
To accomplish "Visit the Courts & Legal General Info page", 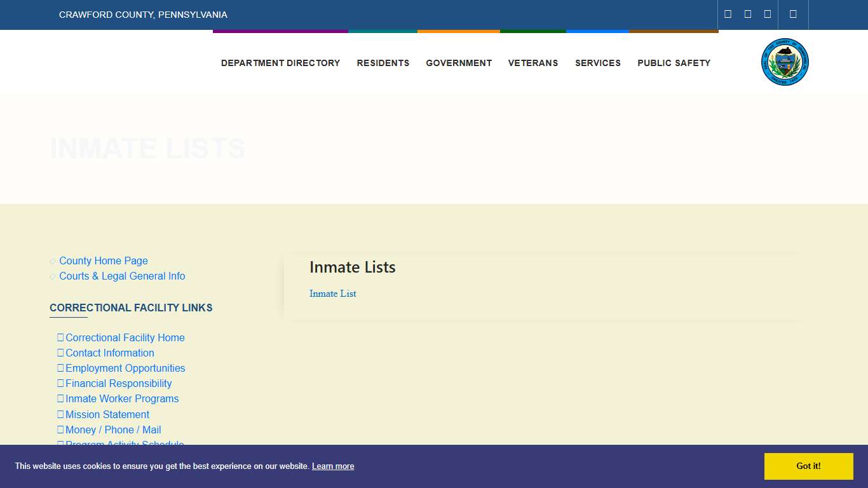I will 121,276.
